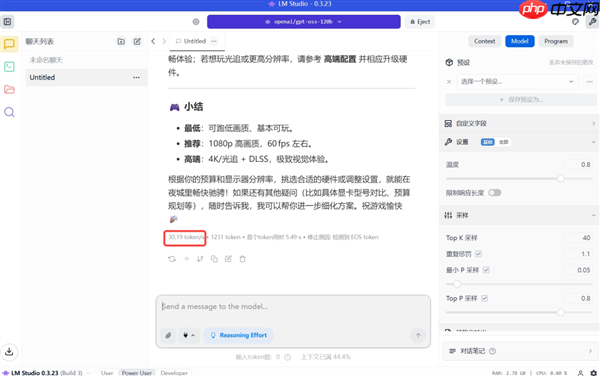Switch to the Program tab
This screenshot has height=376, width=600.
556,41
